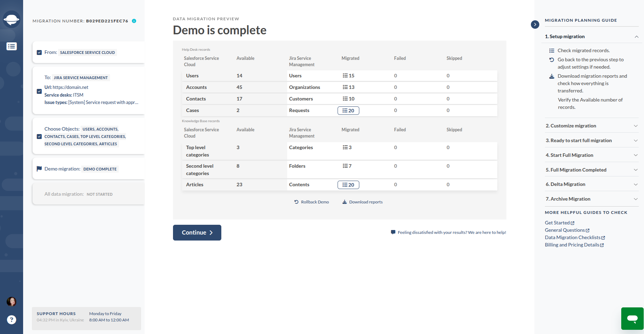Open the user avatar at sidebar bottom
The image size is (644, 334).
click(x=12, y=301)
